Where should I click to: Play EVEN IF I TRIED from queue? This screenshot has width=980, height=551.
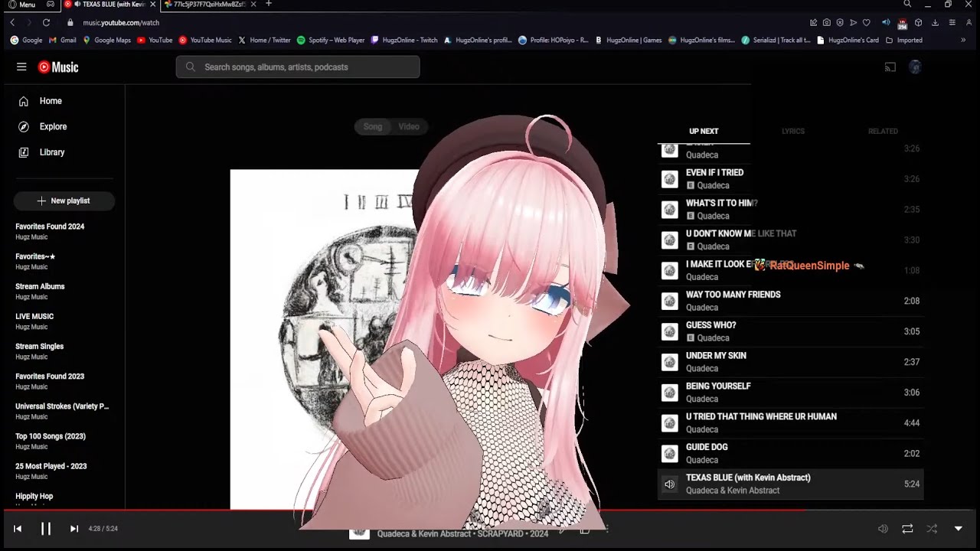pyautogui.click(x=791, y=179)
